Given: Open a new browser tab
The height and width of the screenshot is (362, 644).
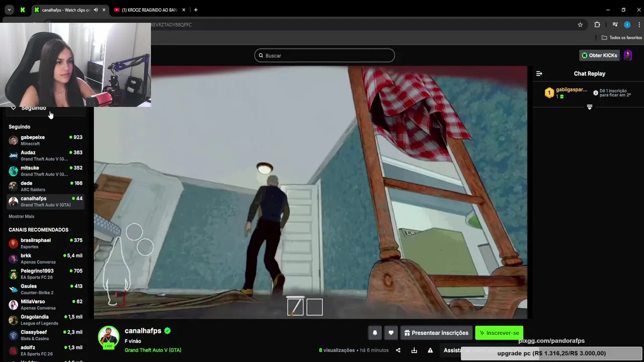Looking at the screenshot, I should pos(196,10).
